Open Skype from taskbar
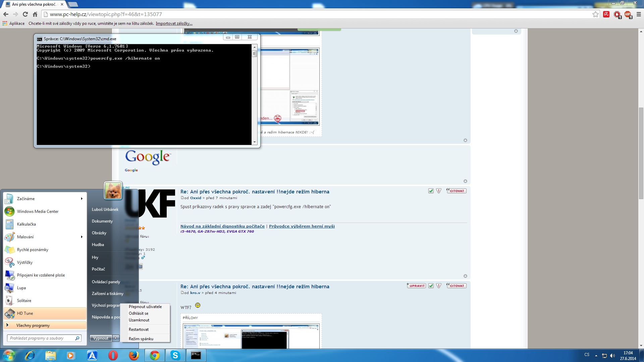This screenshot has height=362, width=644. click(175, 355)
